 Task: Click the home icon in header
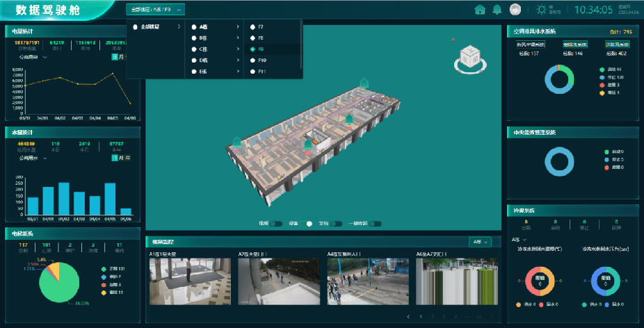[x=479, y=10]
